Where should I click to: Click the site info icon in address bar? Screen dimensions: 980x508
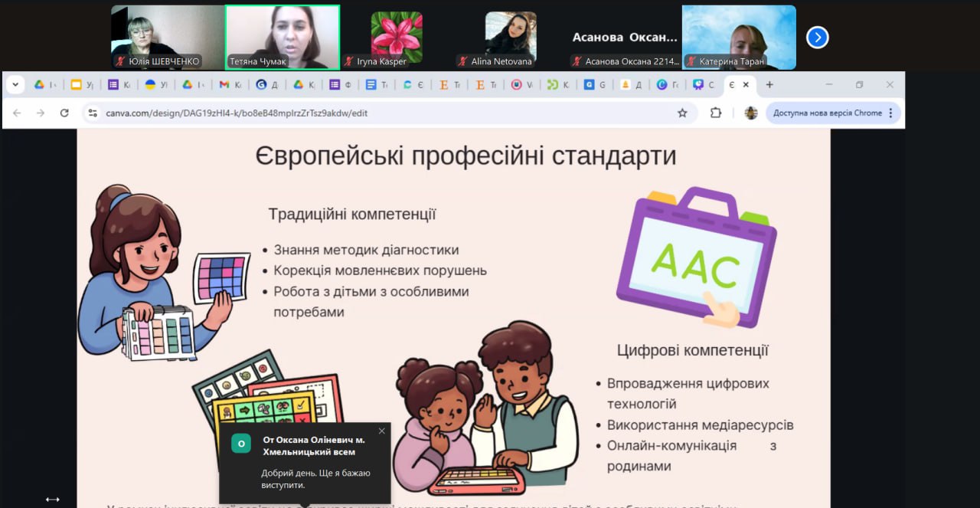pyautogui.click(x=93, y=113)
